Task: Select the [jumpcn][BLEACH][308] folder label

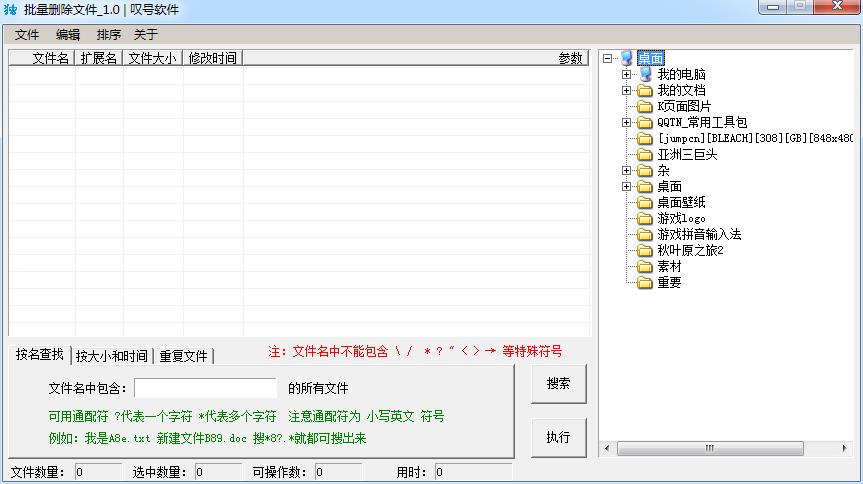Action: pos(755,138)
